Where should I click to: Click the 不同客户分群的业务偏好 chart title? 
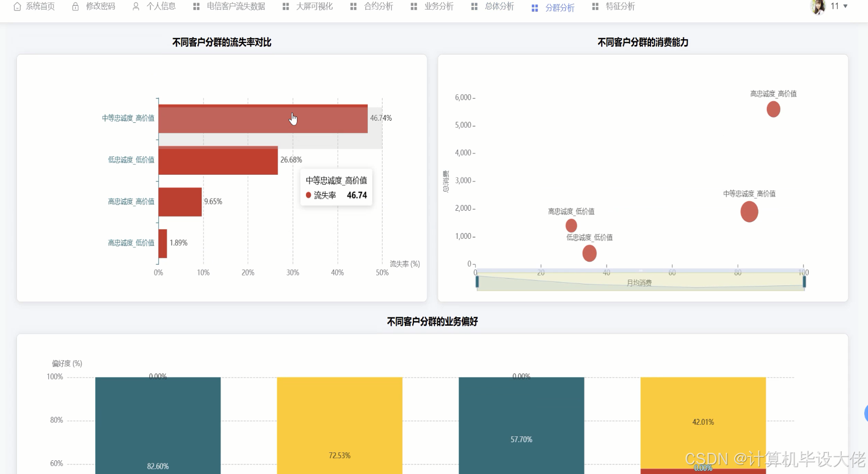click(432, 321)
